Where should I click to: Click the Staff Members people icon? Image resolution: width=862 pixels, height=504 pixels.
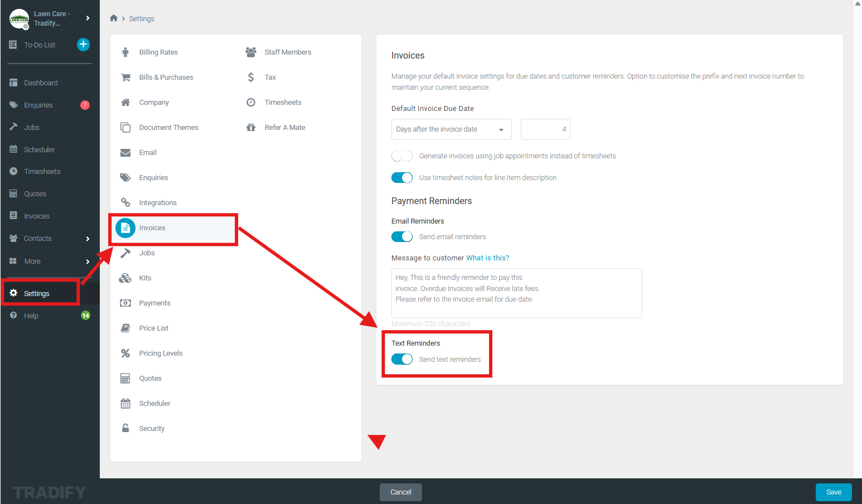tap(251, 52)
